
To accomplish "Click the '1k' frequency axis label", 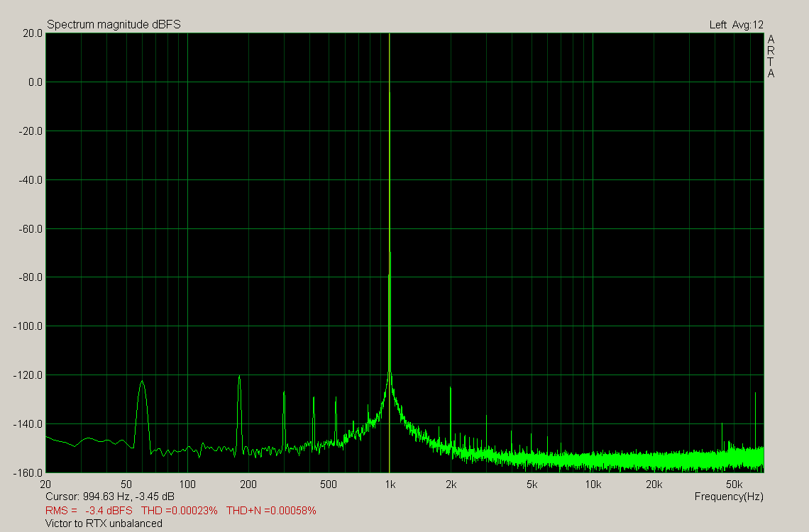I will point(390,484).
